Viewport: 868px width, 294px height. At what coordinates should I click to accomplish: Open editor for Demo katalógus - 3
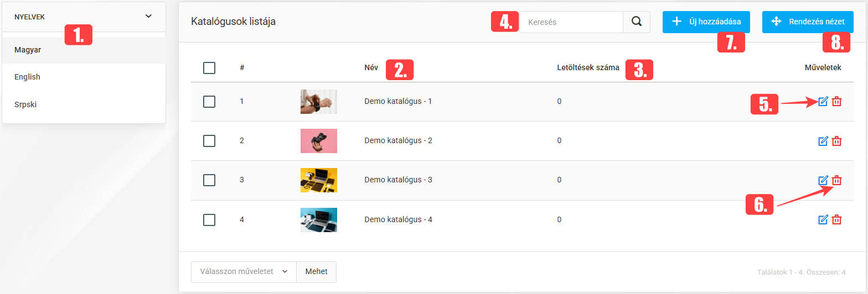click(x=823, y=180)
